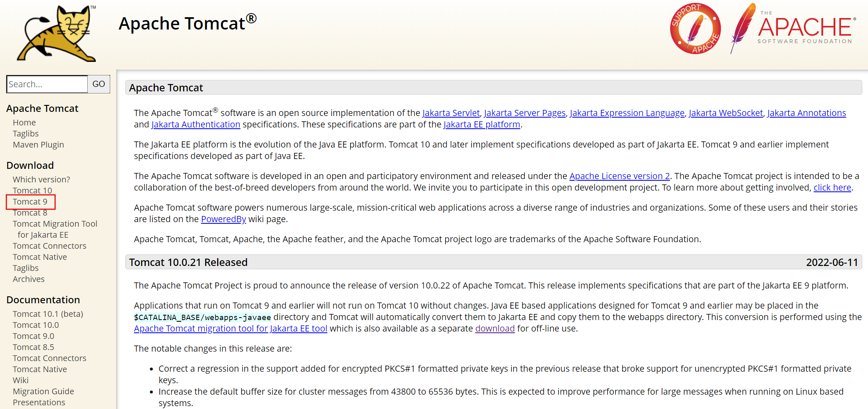The image size is (868, 409).
Task: Open Taglibs under Download section
Action: (x=25, y=268)
